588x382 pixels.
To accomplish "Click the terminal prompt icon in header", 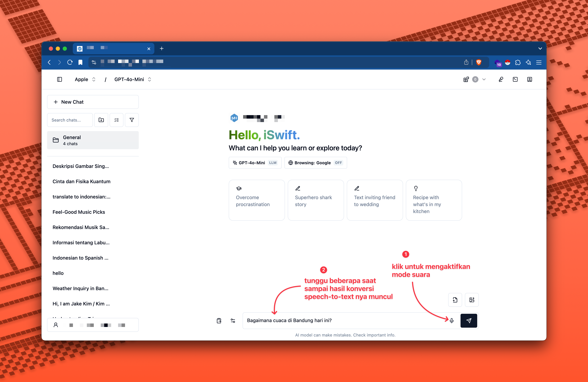I will 515,79.
